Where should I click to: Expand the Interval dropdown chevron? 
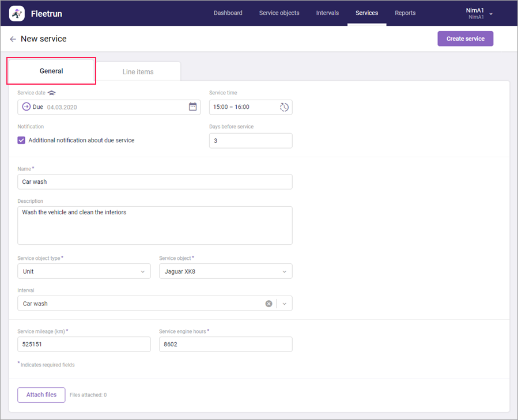click(x=285, y=304)
